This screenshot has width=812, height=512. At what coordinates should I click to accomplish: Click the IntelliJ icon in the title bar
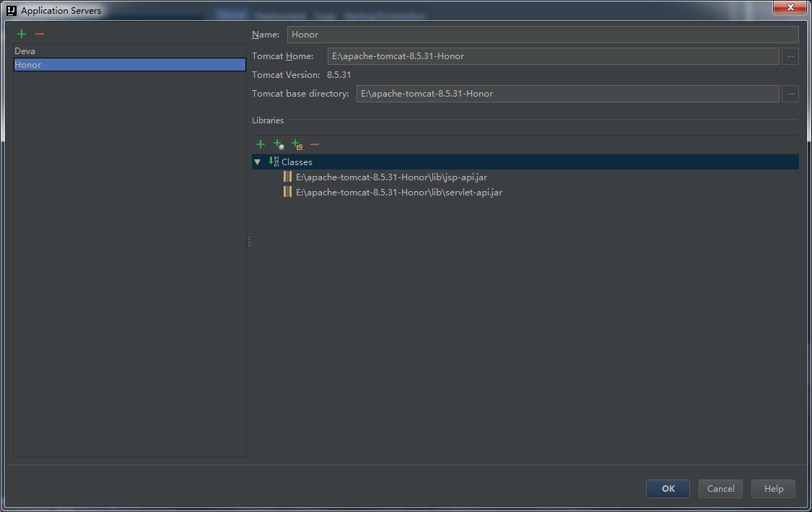(10, 9)
